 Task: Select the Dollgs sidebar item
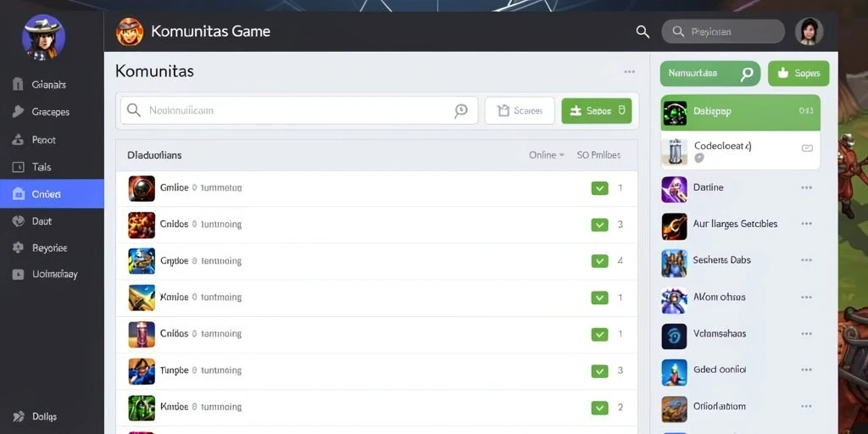52,416
